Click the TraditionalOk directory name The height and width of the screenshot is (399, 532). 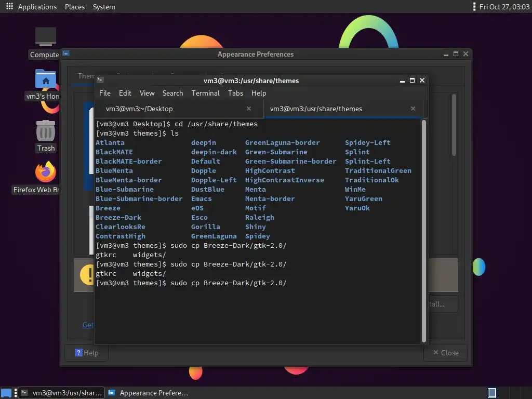(372, 180)
